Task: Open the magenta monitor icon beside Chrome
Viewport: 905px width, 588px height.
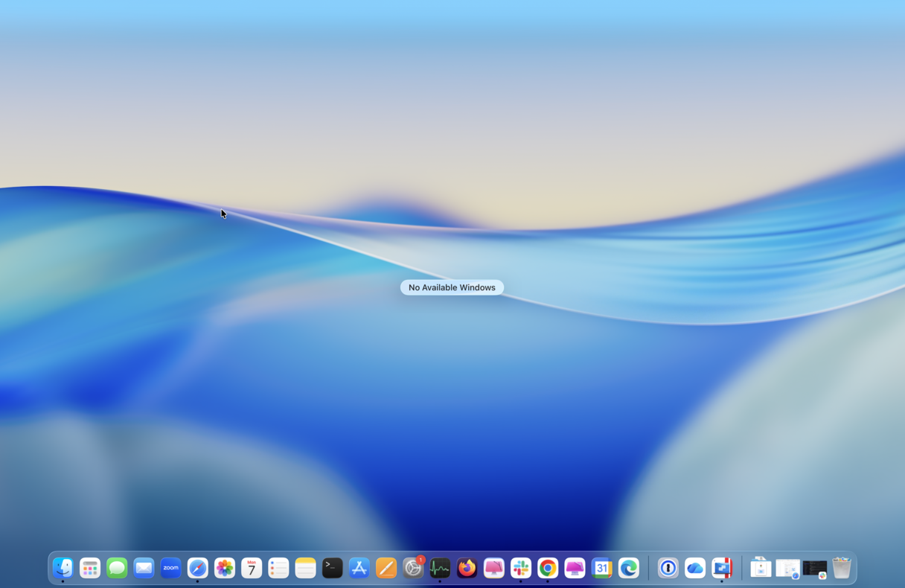Action: (575, 568)
